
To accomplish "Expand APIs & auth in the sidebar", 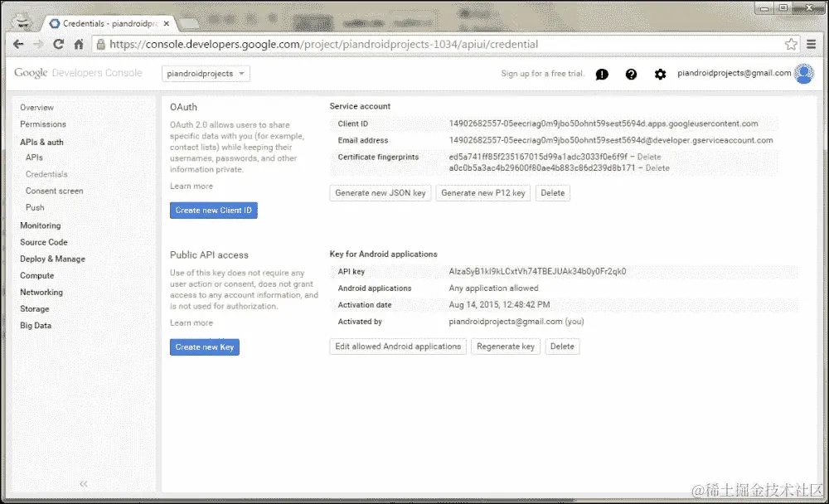I will (x=41, y=143).
